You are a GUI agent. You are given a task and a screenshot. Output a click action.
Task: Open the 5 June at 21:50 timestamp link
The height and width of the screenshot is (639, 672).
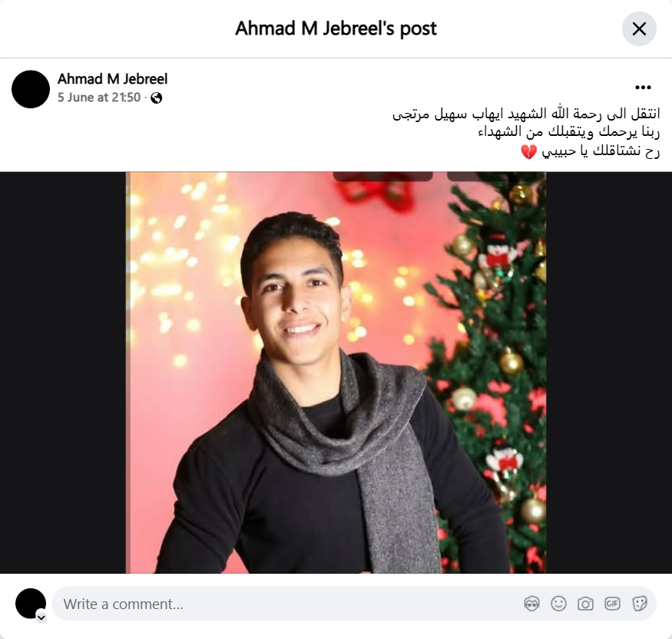[x=99, y=98]
